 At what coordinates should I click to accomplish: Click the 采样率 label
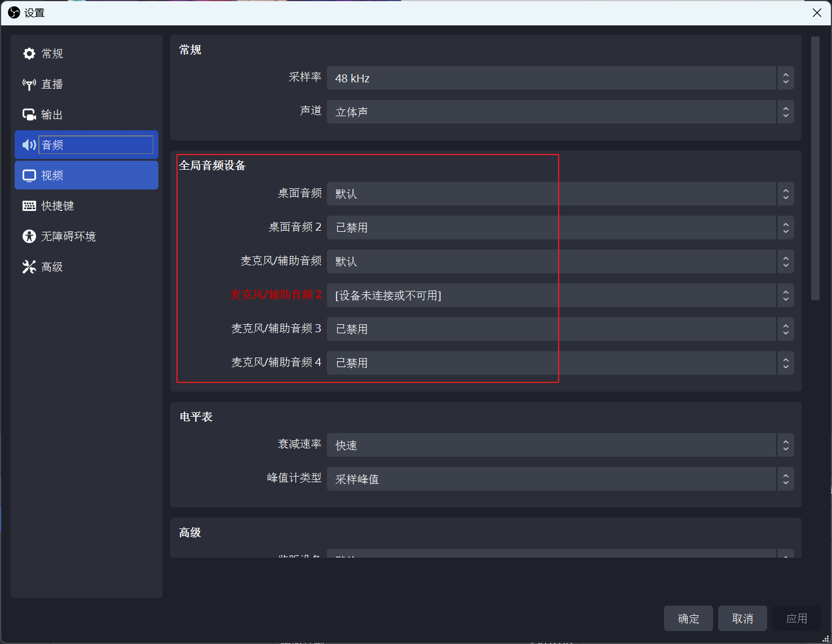[305, 77]
